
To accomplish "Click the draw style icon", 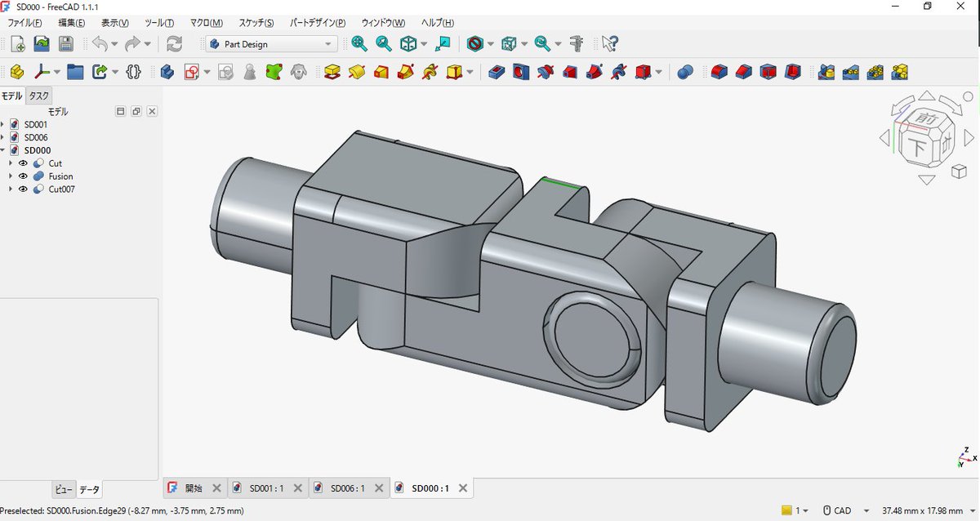I will point(476,44).
